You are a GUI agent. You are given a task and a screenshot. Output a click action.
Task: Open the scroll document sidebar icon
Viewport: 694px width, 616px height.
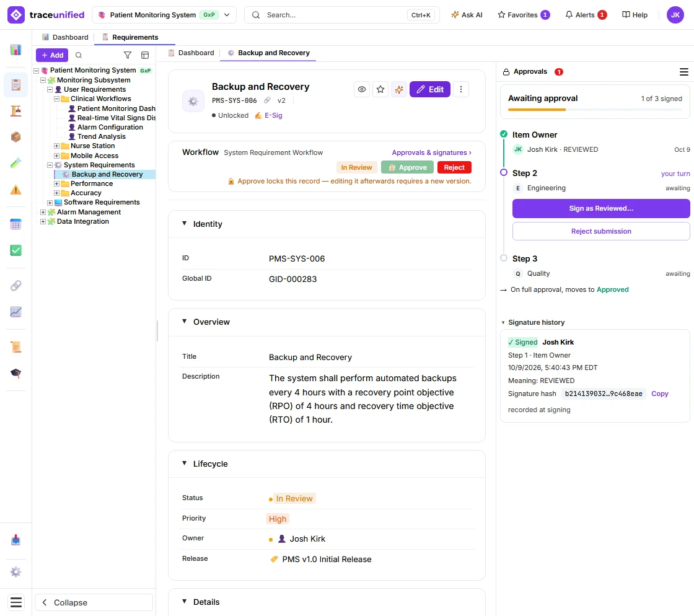(16, 346)
